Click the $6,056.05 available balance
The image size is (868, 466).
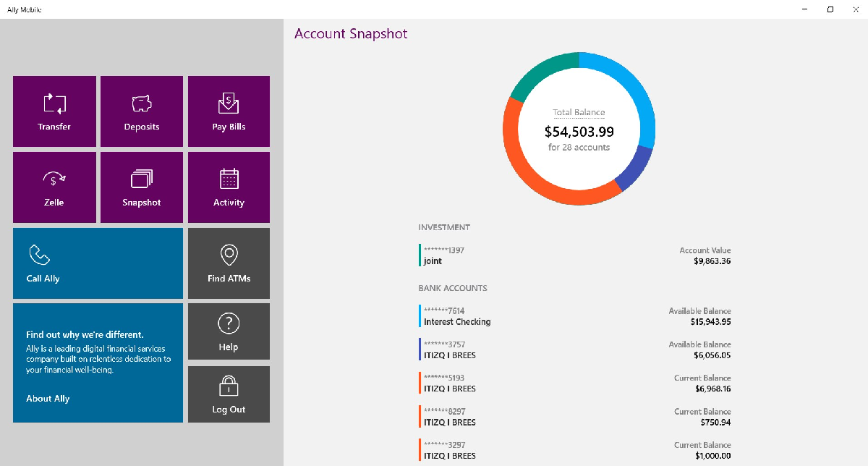pos(712,355)
